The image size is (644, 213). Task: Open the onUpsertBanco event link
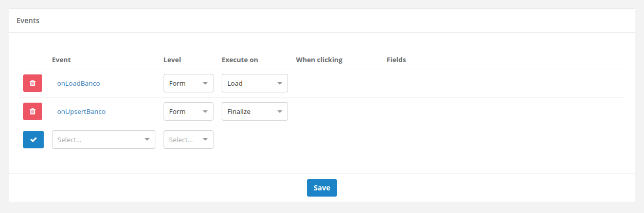pyautogui.click(x=81, y=111)
